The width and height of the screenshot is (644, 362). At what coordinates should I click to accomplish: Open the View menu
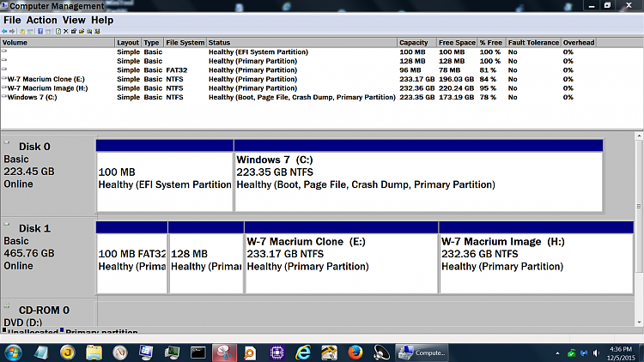tap(74, 20)
